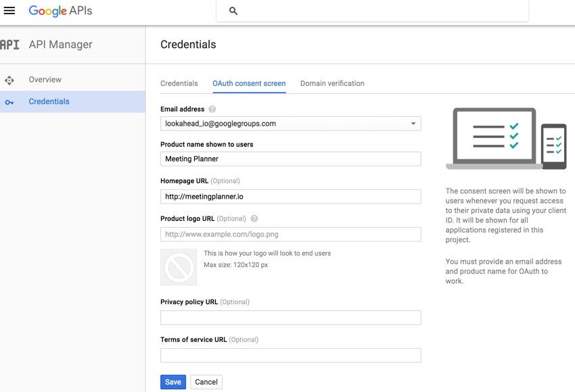Click the 'Product name shown to users' label
This screenshot has width=575, height=392.
point(207,145)
